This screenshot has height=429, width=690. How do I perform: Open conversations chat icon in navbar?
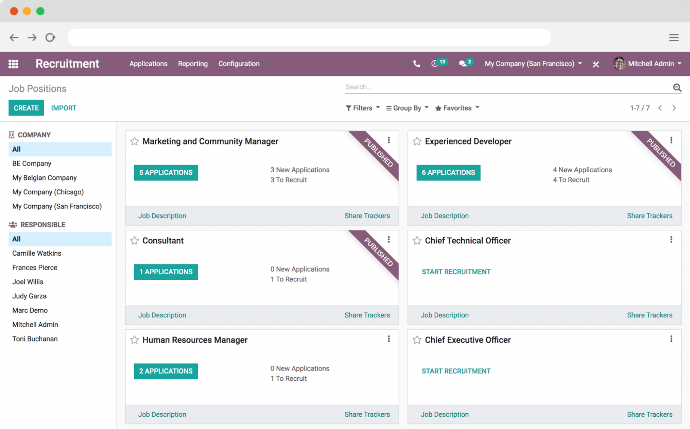(x=466, y=63)
